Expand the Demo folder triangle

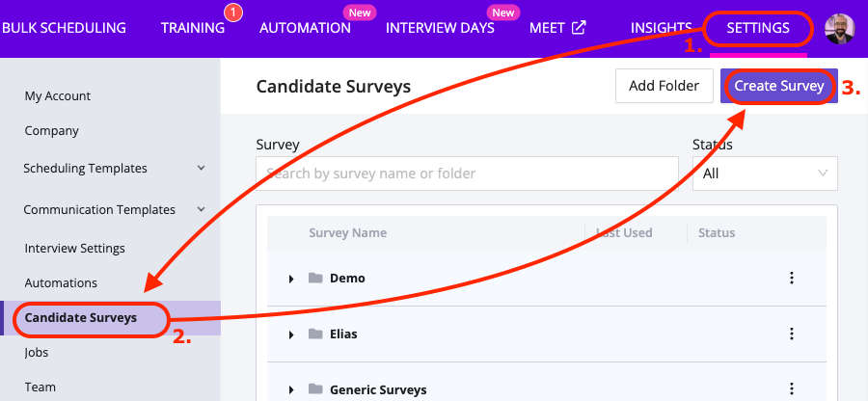pyautogui.click(x=291, y=279)
